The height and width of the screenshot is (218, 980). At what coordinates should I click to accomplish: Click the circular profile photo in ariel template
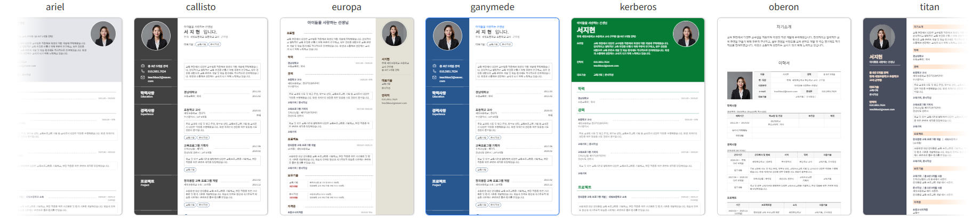click(103, 34)
